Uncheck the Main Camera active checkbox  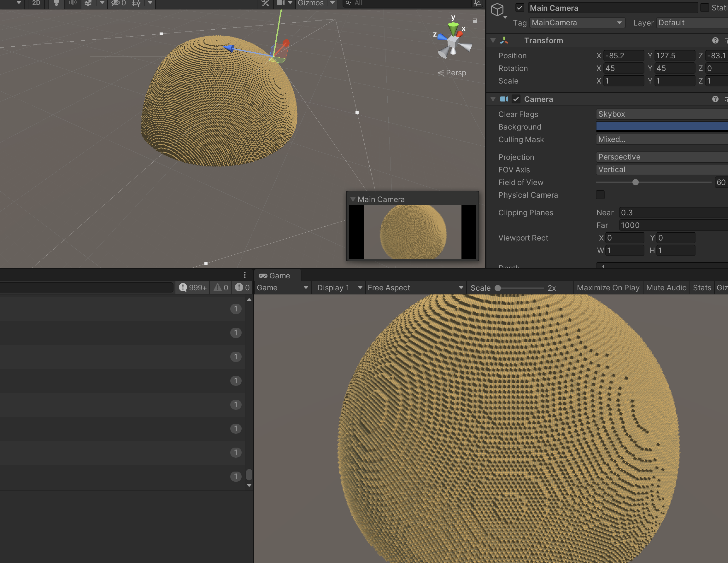[520, 8]
